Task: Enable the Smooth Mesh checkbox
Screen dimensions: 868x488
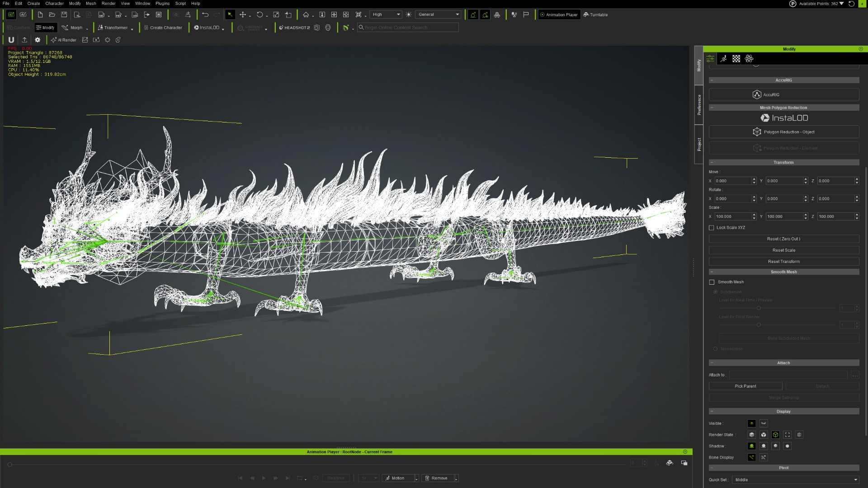Action: (x=712, y=282)
